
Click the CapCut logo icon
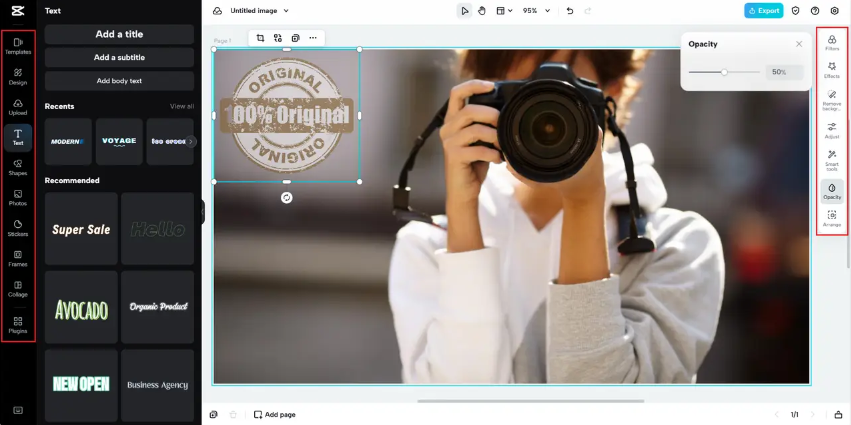pos(18,11)
